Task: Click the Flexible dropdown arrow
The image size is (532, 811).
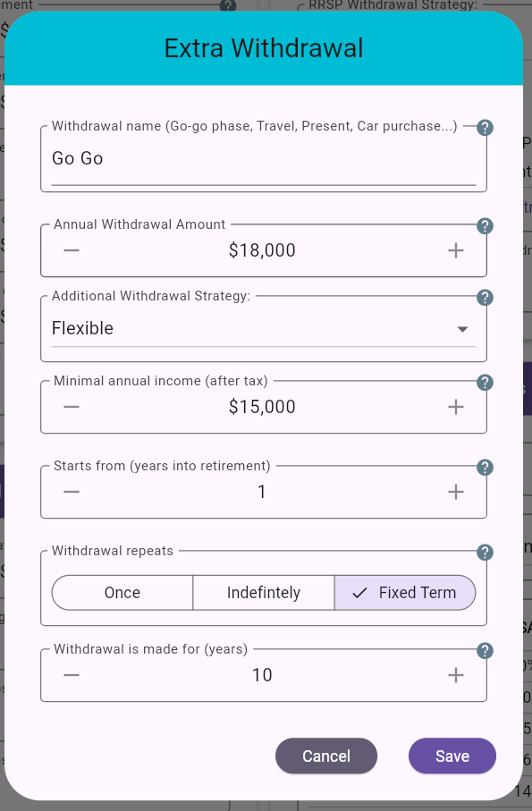Action: (x=463, y=329)
